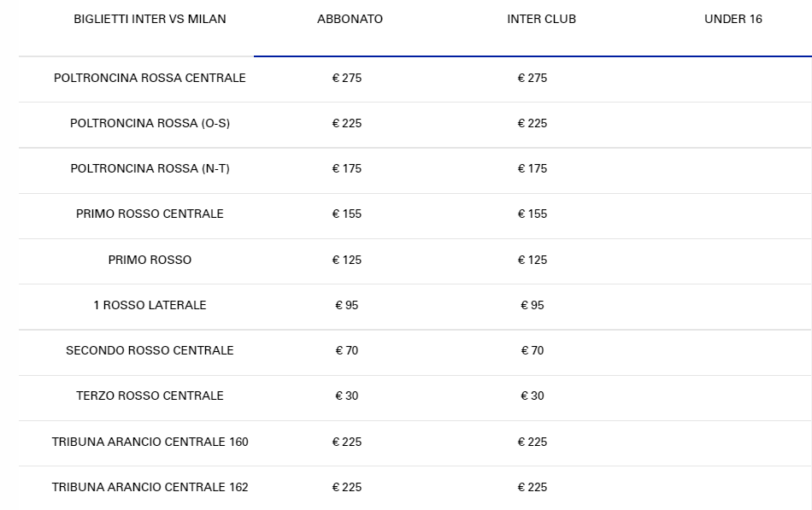Click the TRIBUNA ARANCIO CENTRALE 160 label
The height and width of the screenshot is (510, 812).
click(x=150, y=442)
